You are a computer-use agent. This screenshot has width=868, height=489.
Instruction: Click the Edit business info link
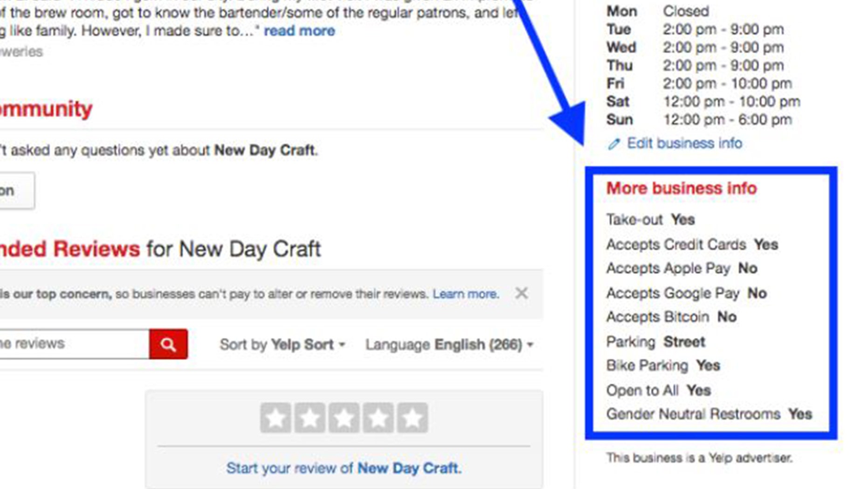(684, 143)
